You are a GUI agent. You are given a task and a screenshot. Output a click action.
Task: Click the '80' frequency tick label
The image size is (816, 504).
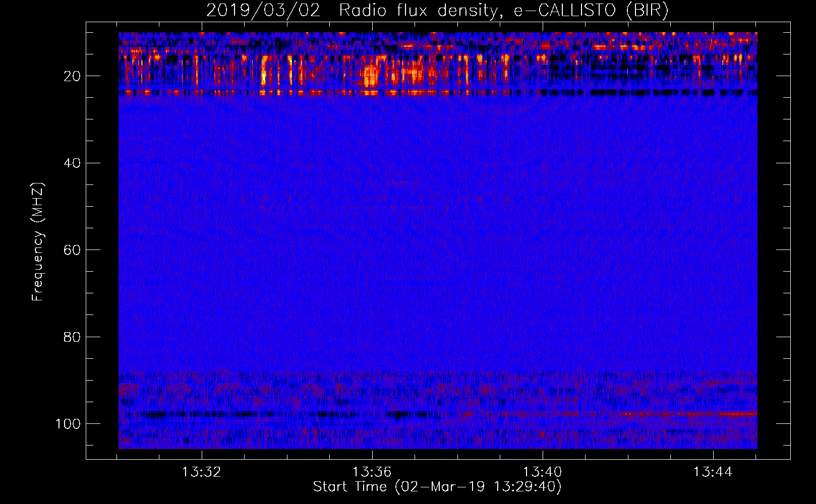click(72, 337)
